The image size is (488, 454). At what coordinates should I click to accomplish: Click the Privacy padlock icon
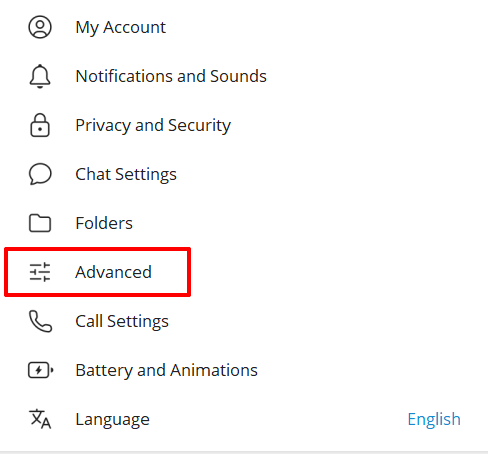coord(40,125)
